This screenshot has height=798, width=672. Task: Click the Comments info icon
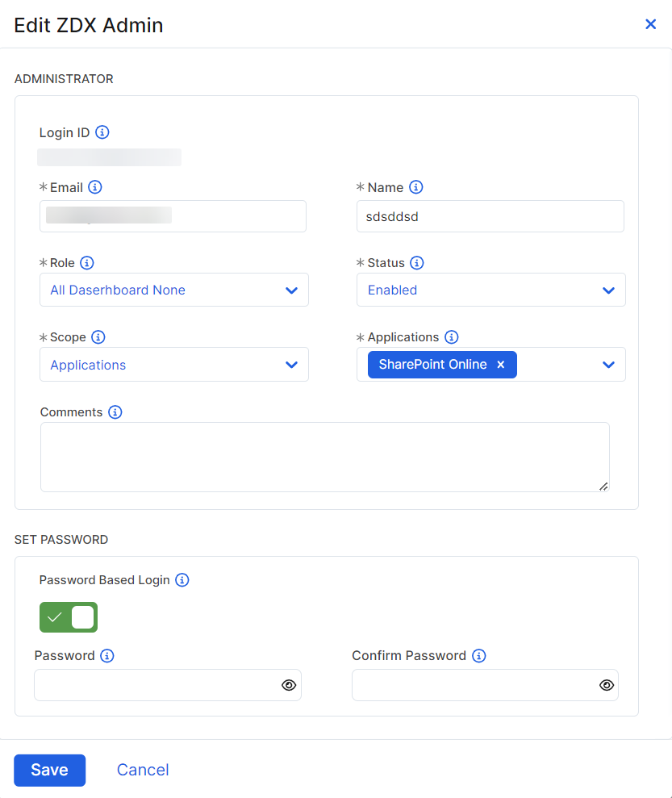tap(115, 412)
